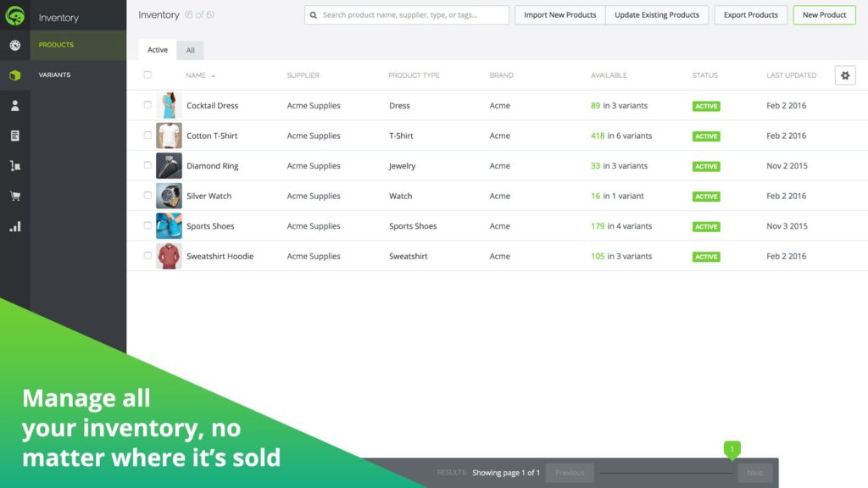Viewport: 868px width, 488px height.
Task: Open Update Existing Products options
Action: [x=657, y=15]
